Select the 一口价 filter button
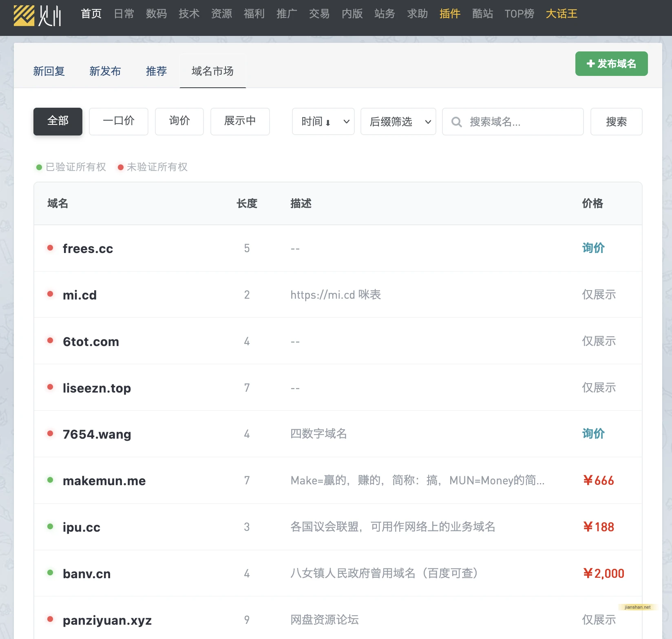The width and height of the screenshot is (672, 639). pyautogui.click(x=119, y=121)
